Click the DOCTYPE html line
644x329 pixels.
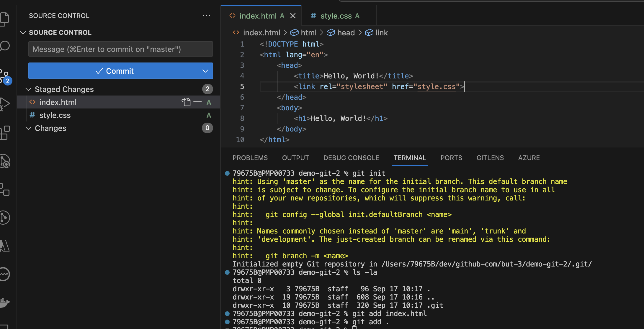(291, 44)
